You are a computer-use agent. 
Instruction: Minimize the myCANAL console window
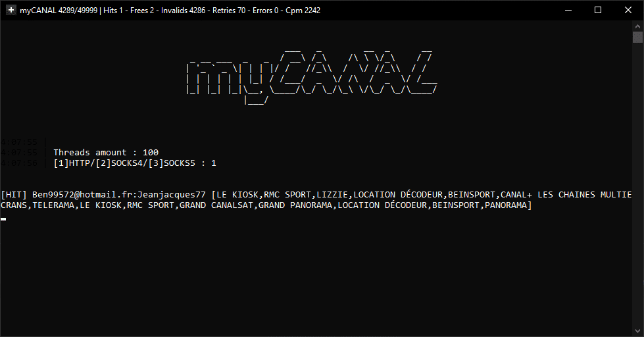coord(568,11)
